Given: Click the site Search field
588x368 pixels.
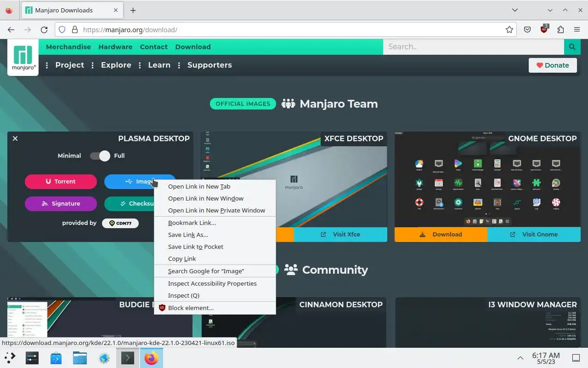Looking at the screenshot, I should pos(474,46).
